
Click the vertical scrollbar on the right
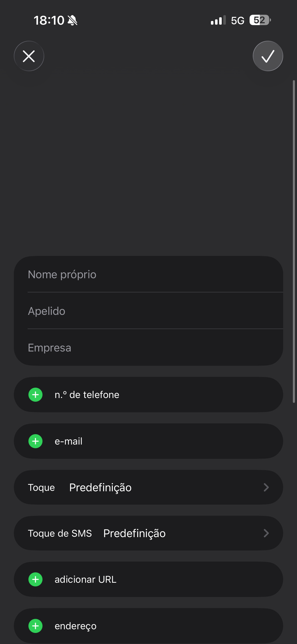(294, 241)
